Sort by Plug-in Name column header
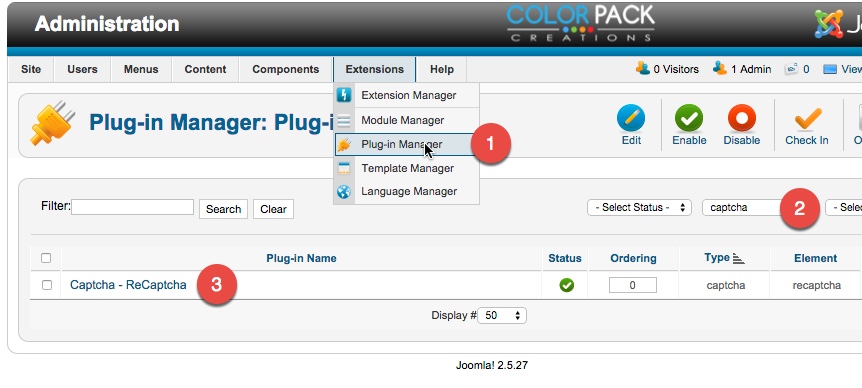Viewport: 862px width, 388px height. 301,258
